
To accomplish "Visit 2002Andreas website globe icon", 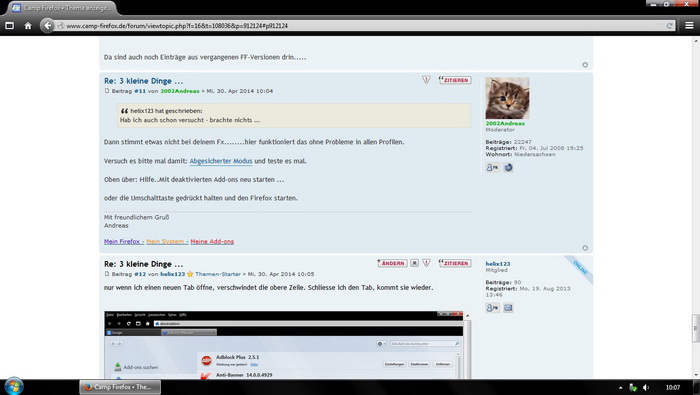I will (508, 167).
